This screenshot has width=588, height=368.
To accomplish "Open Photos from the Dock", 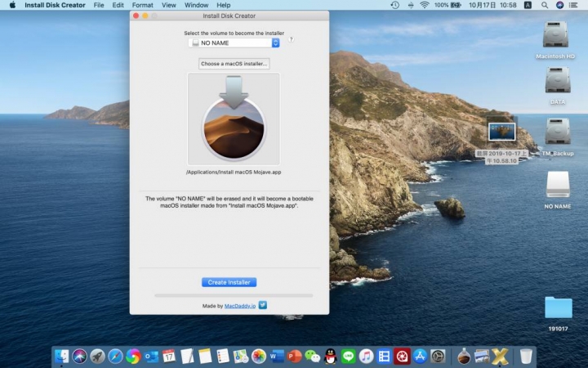I will point(259,356).
